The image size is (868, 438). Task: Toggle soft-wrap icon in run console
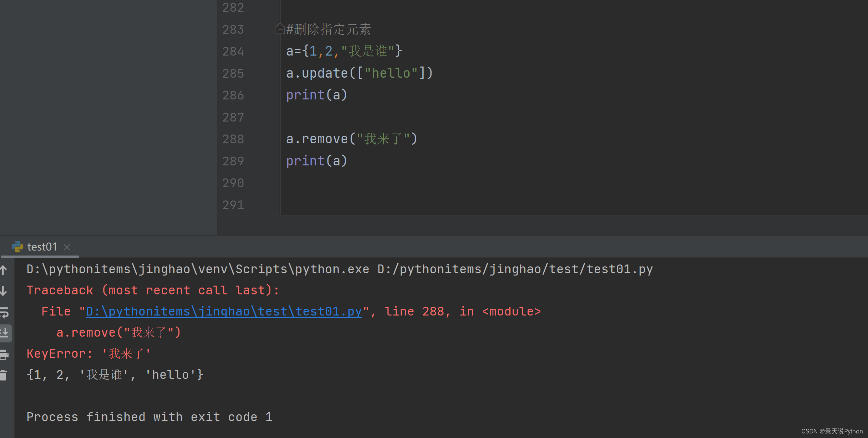coord(4,313)
